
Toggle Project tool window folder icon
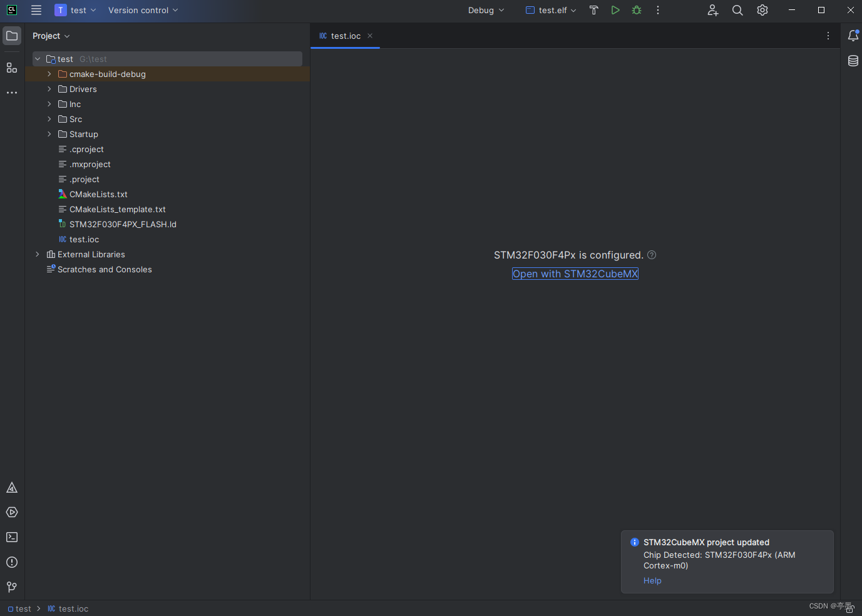pos(12,36)
